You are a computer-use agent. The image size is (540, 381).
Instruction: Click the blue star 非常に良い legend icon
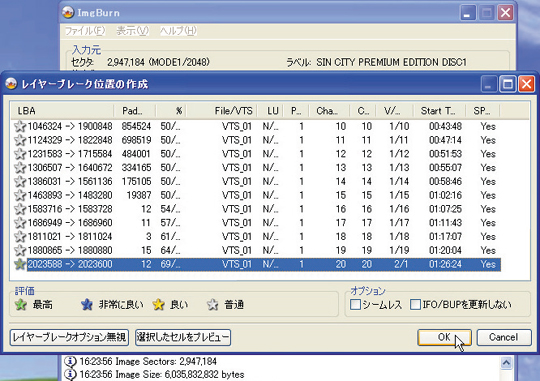pyautogui.click(x=87, y=305)
